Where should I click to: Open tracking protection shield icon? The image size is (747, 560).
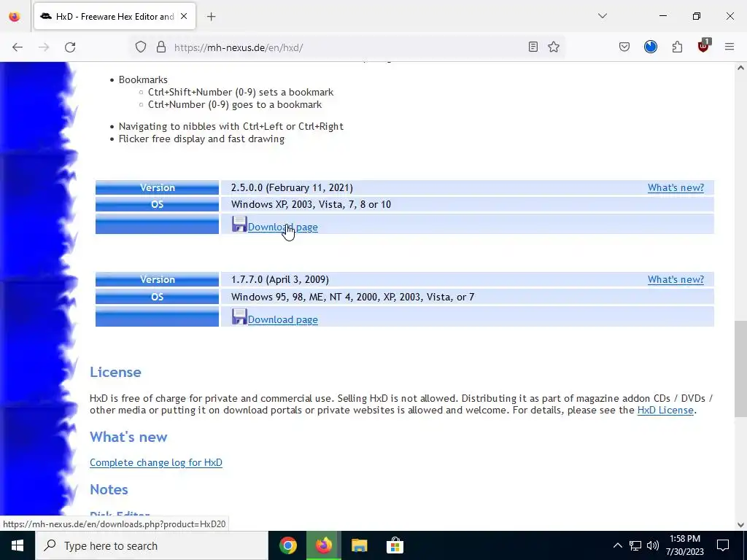141,47
